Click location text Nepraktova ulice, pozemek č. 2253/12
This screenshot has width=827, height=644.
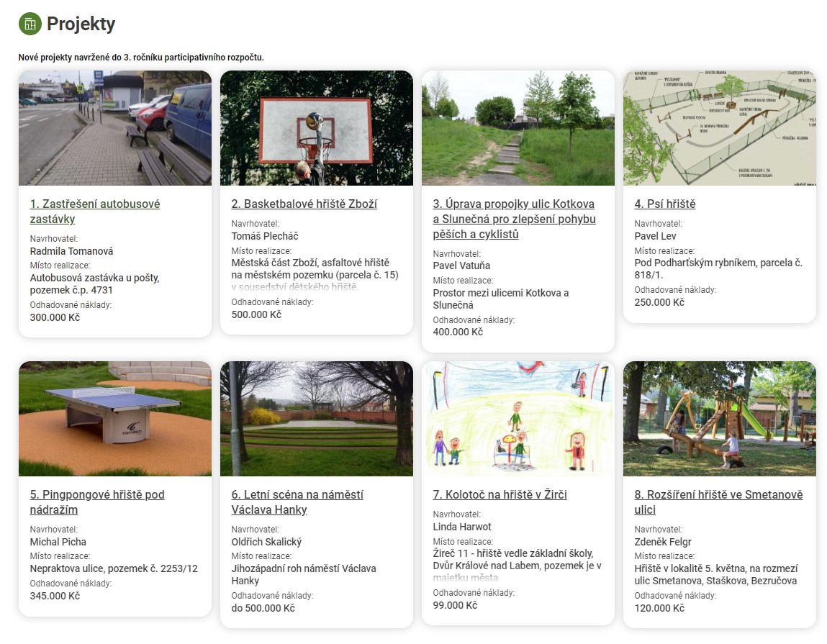click(114, 568)
